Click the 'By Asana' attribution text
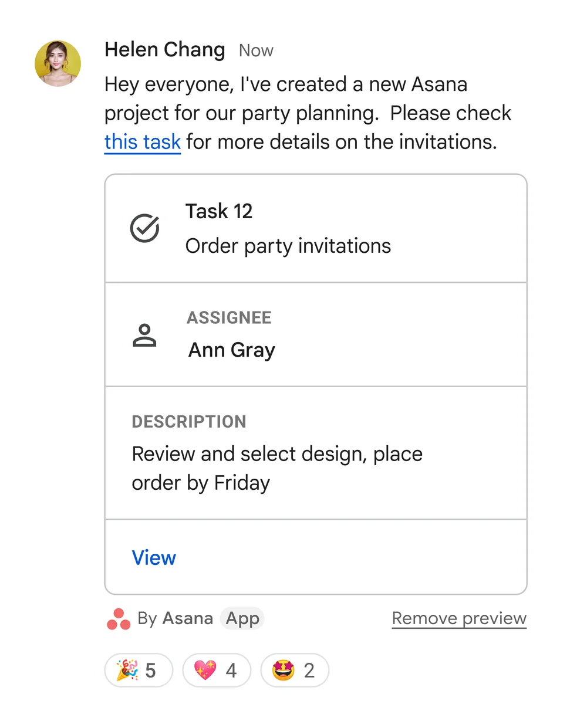The image size is (587, 728). coord(175,618)
